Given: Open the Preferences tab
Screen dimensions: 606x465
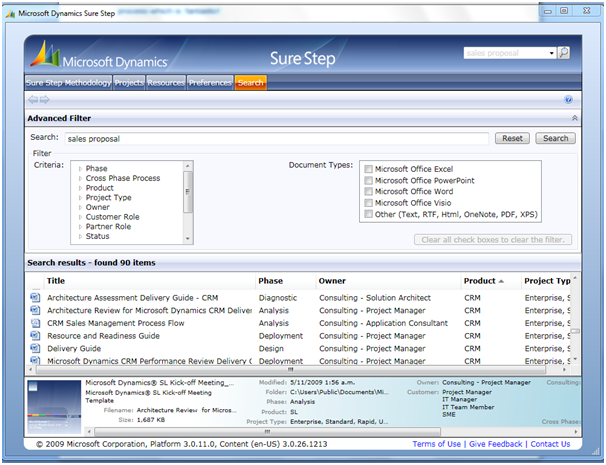Looking at the screenshot, I should point(210,83).
